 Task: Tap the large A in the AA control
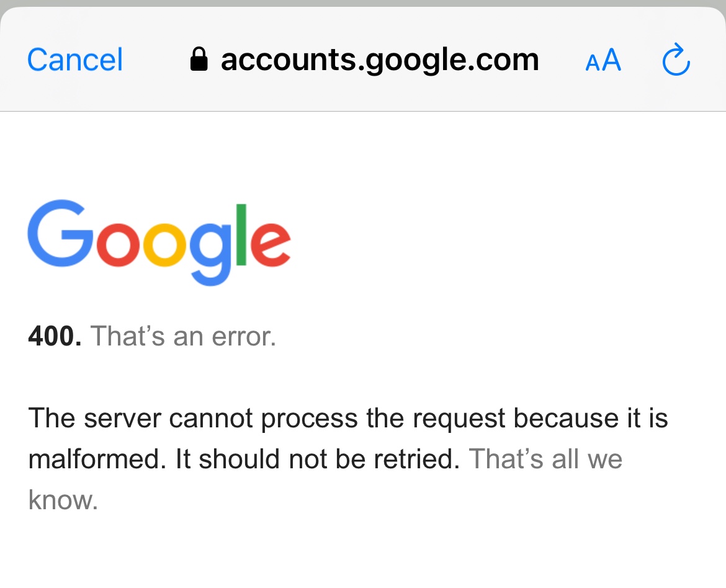(x=612, y=60)
